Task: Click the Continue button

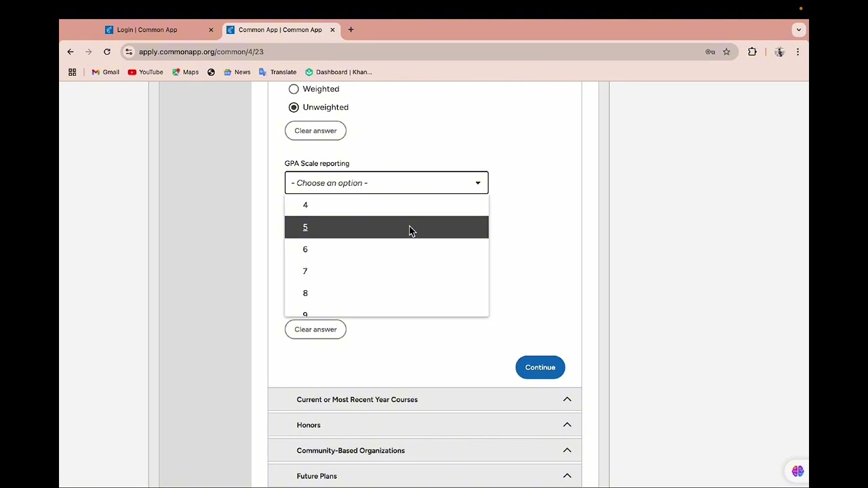Action: click(540, 367)
